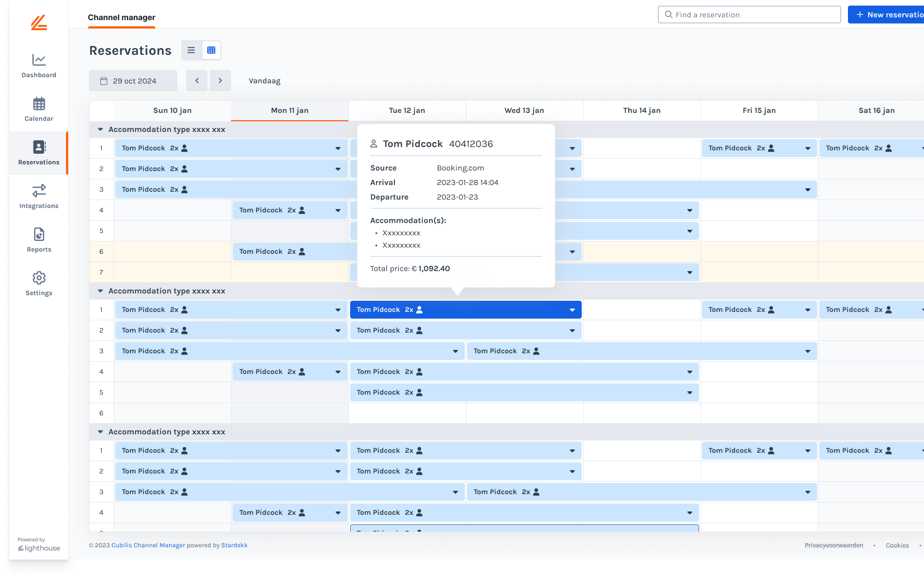Click guest icon on first group row 1 Friday reservation

[771, 148]
